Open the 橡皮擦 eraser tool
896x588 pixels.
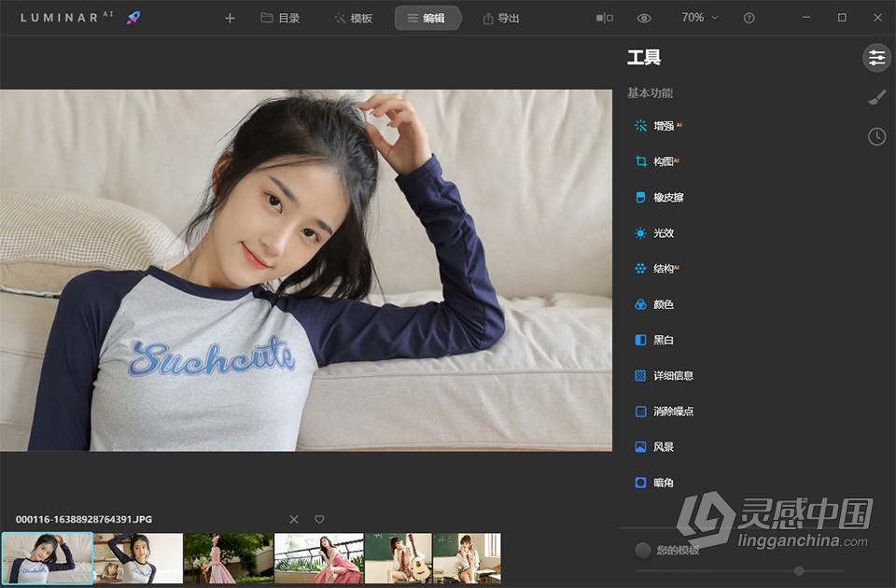pos(669,197)
